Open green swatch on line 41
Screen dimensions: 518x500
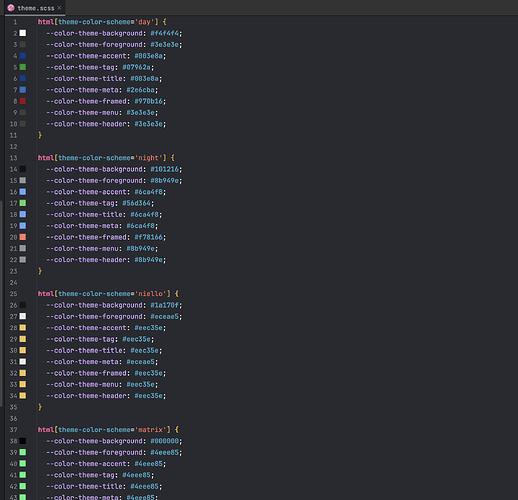23,475
